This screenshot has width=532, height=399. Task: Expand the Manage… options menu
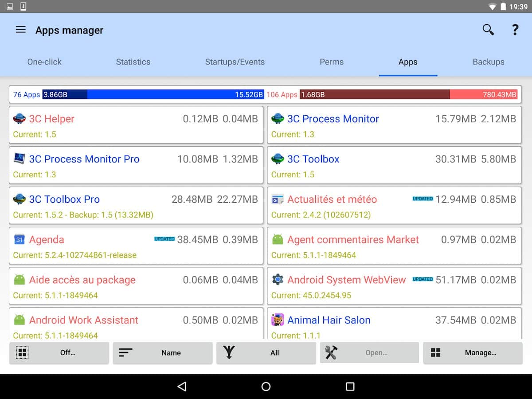tap(473, 353)
